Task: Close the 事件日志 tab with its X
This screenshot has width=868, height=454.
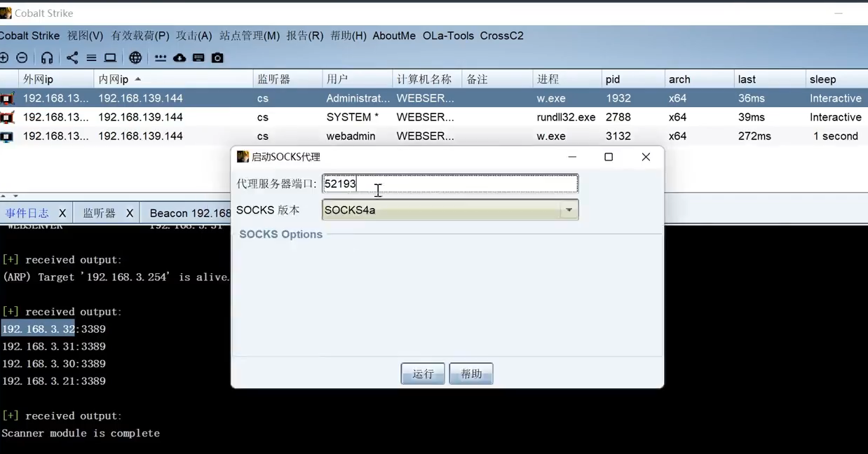Action: 62,213
